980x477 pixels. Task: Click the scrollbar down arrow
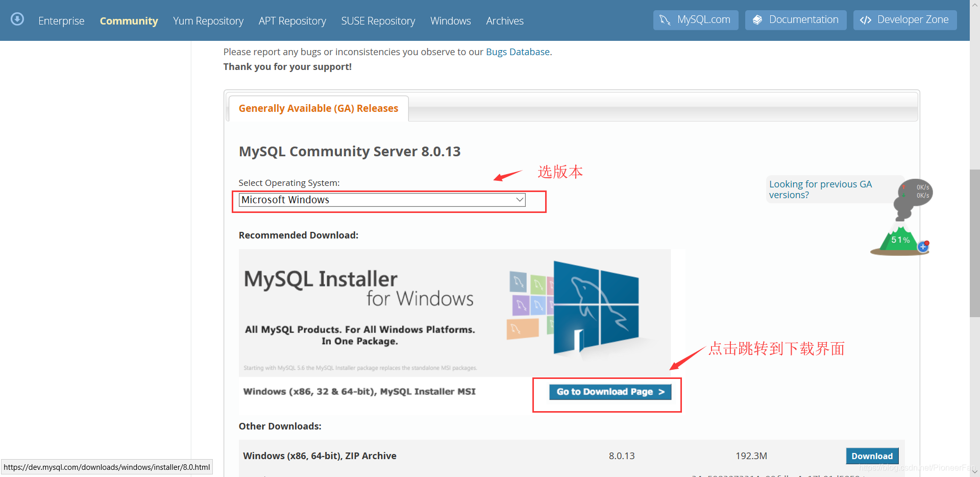[x=975, y=471]
